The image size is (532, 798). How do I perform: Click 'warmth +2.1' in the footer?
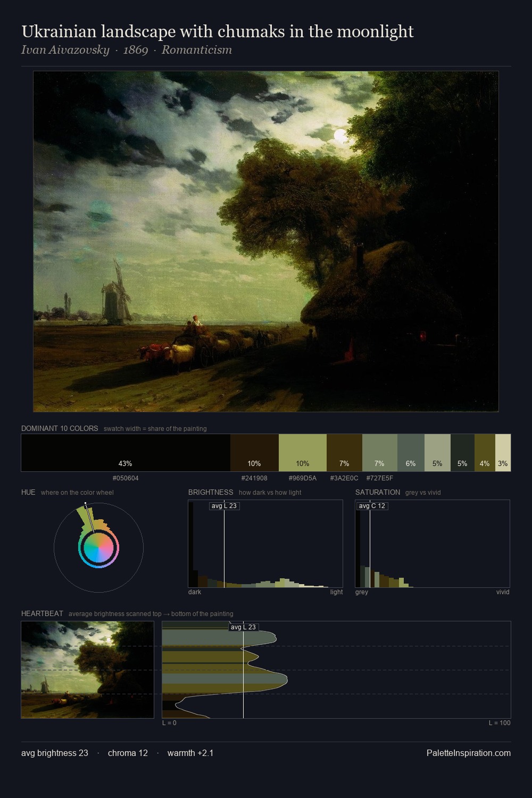[x=190, y=753]
